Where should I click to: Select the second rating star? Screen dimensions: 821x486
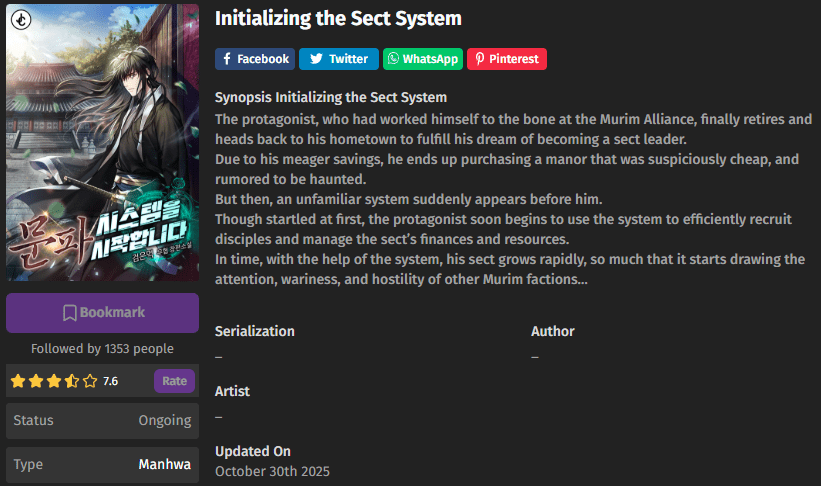[x=36, y=381]
